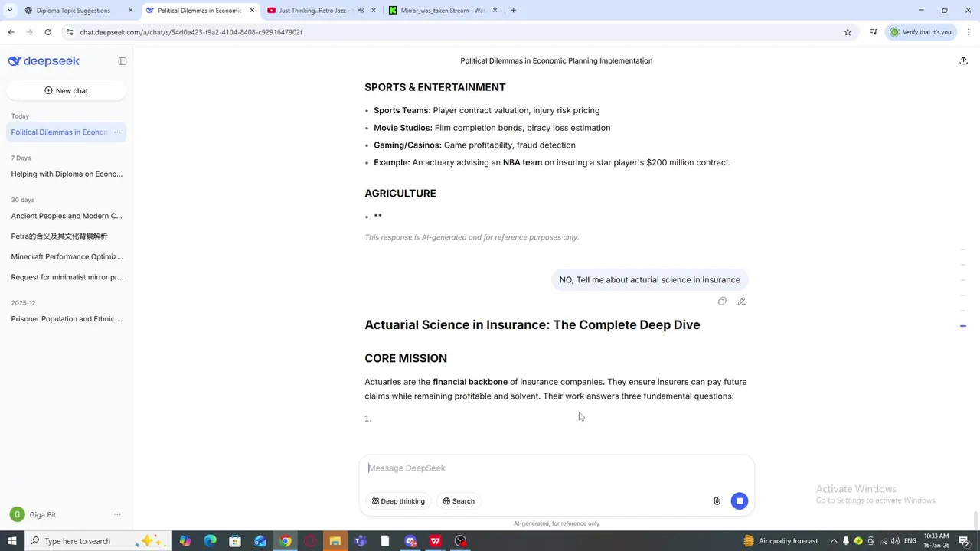Open Minecraft Performance Optimization chat
The width and height of the screenshot is (980, 551).
coord(67,256)
